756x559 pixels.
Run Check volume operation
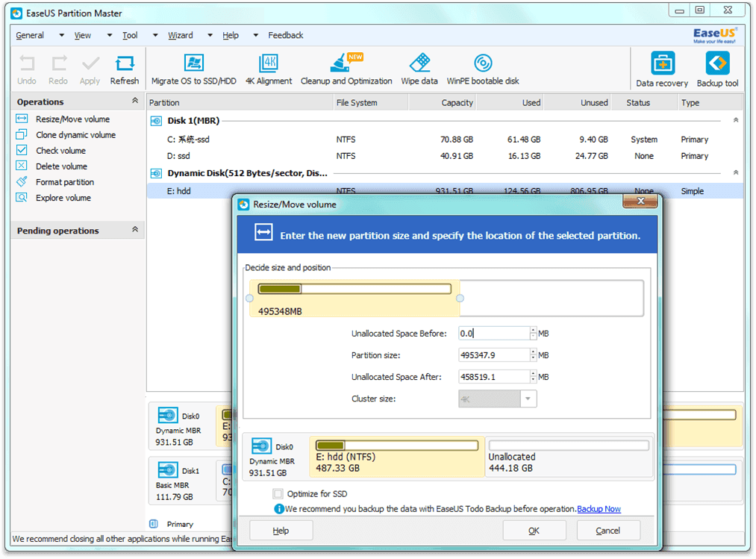click(x=60, y=151)
